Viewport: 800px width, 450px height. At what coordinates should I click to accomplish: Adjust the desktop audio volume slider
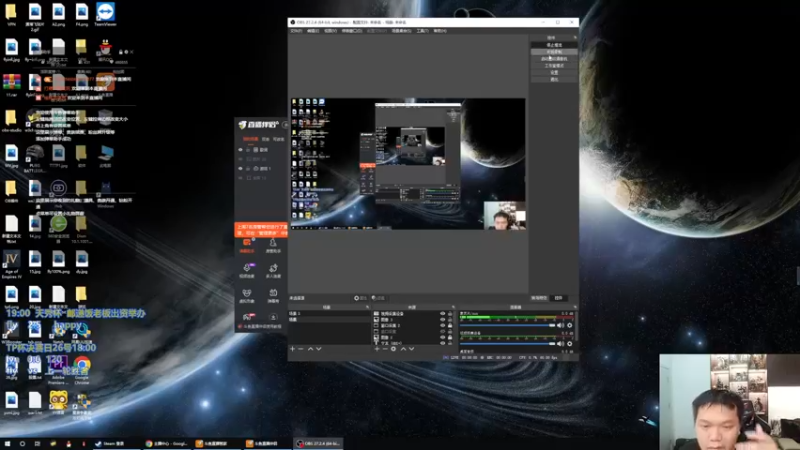tap(508, 343)
